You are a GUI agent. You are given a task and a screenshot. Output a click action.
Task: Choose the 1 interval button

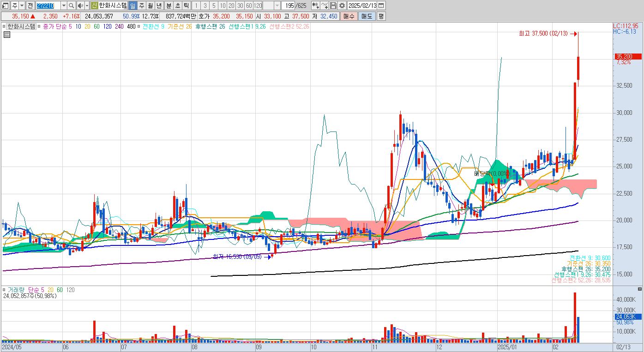tap(196, 6)
